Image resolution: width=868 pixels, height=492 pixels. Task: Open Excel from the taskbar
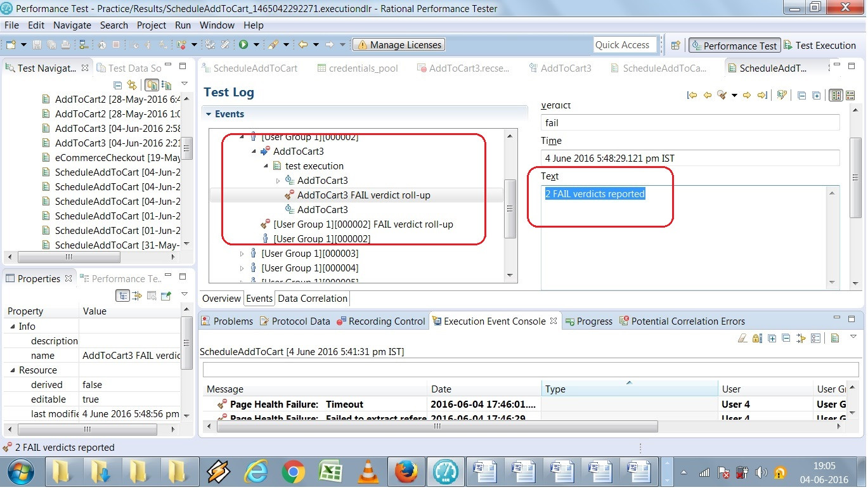(330, 472)
